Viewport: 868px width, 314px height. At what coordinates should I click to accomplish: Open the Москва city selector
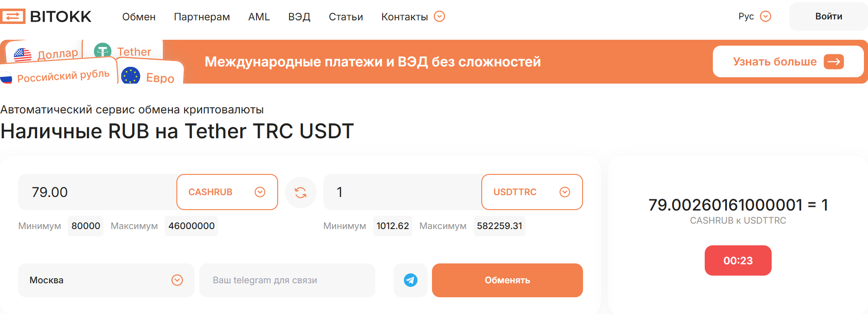(x=177, y=280)
